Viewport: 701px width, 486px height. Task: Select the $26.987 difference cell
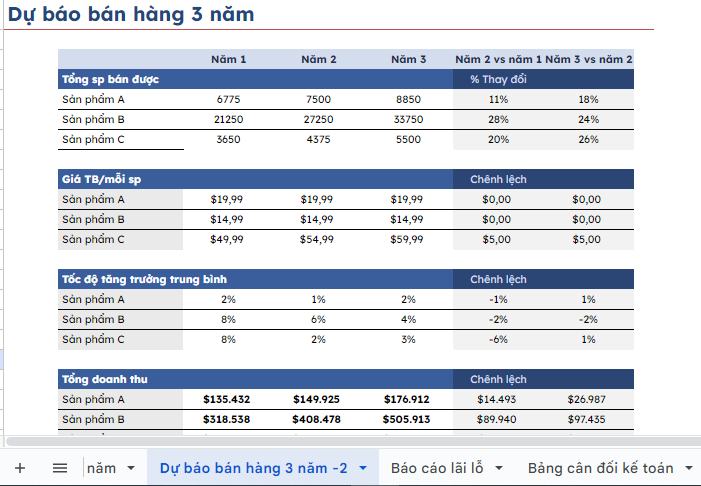tap(588, 399)
